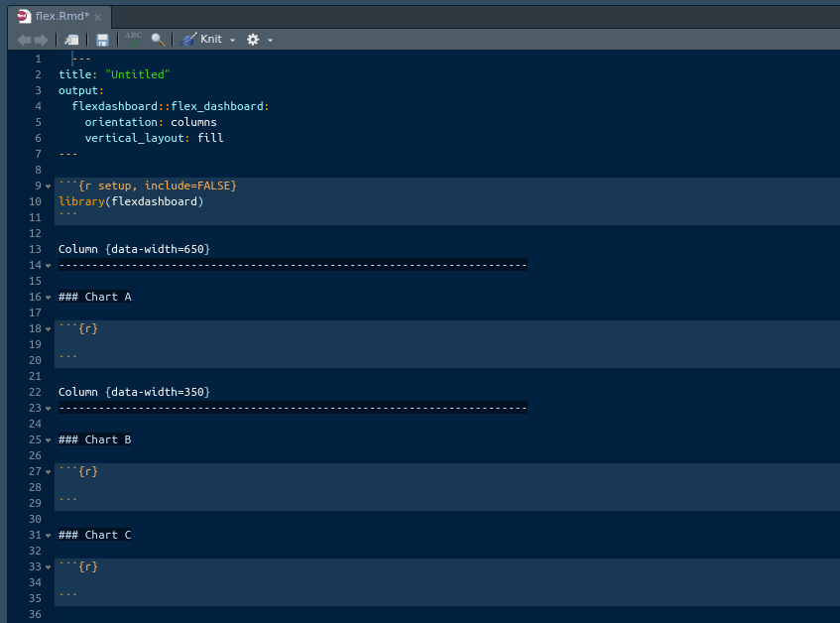The height and width of the screenshot is (623, 840).
Task: Fold the code chunk at line 18
Action: 48,329
